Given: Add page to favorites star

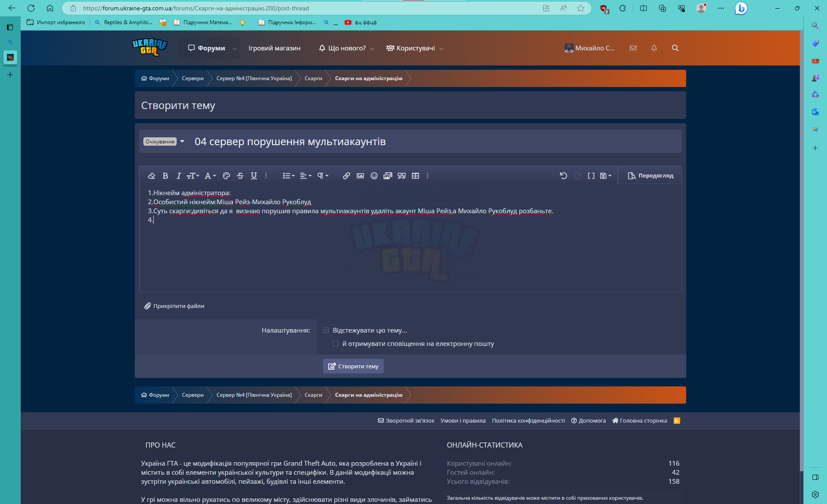Looking at the screenshot, I should pyautogui.click(x=581, y=8).
